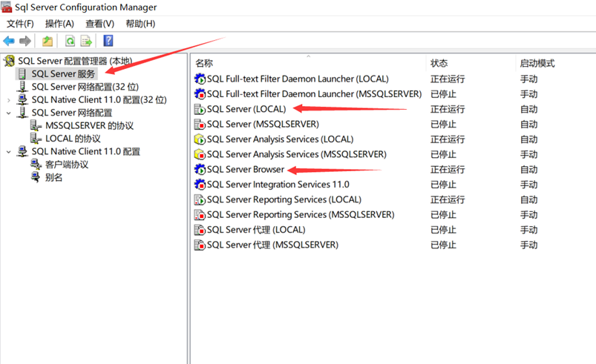Click icon of SQL Server 网络配置(32 位)
The height and width of the screenshot is (364, 596).
22,87
